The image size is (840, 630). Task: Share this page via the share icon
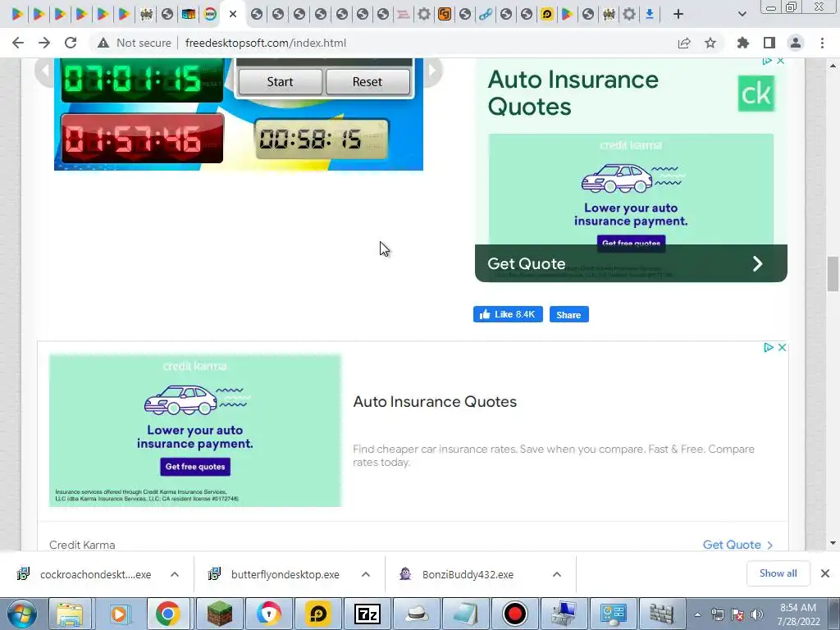pyautogui.click(x=684, y=43)
